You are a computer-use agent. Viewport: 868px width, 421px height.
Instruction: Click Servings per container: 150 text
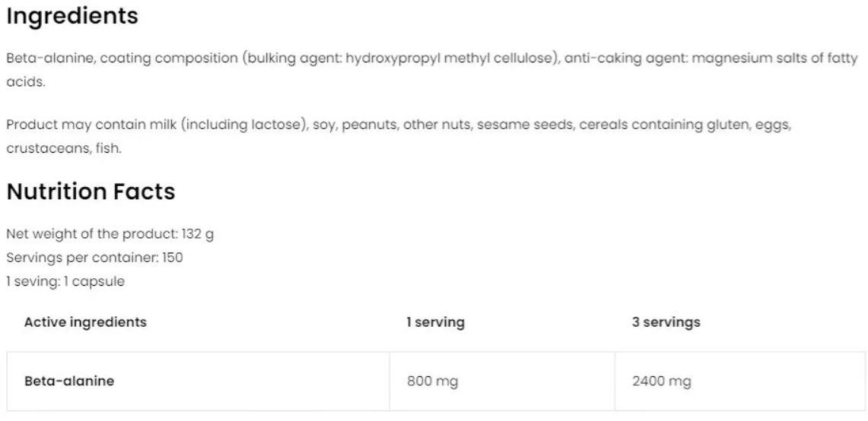click(x=94, y=258)
